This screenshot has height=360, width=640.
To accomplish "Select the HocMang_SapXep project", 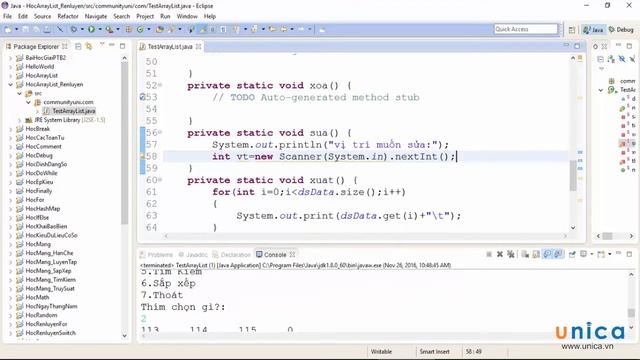I will tap(48, 271).
